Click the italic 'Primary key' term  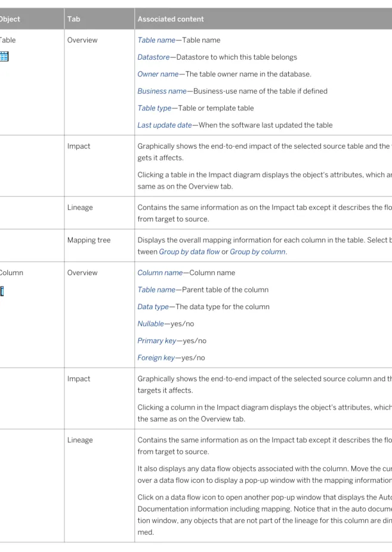pyautogui.click(x=157, y=341)
